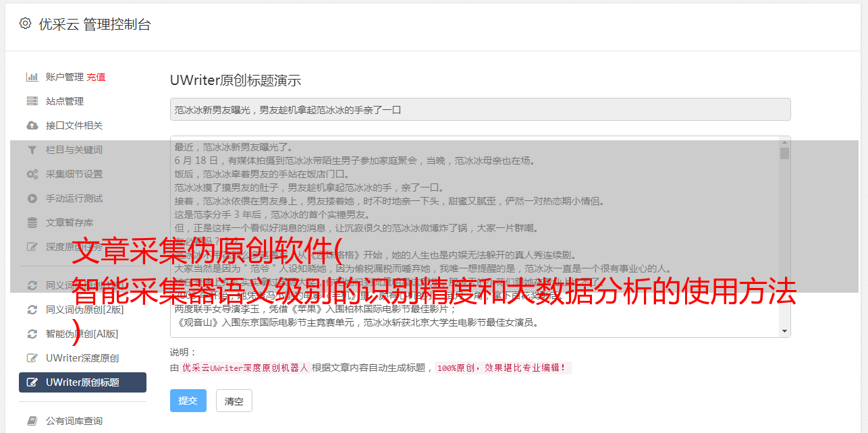
Task: Click the title input field with 范冰冰新男友曝光
Action: pos(480,109)
